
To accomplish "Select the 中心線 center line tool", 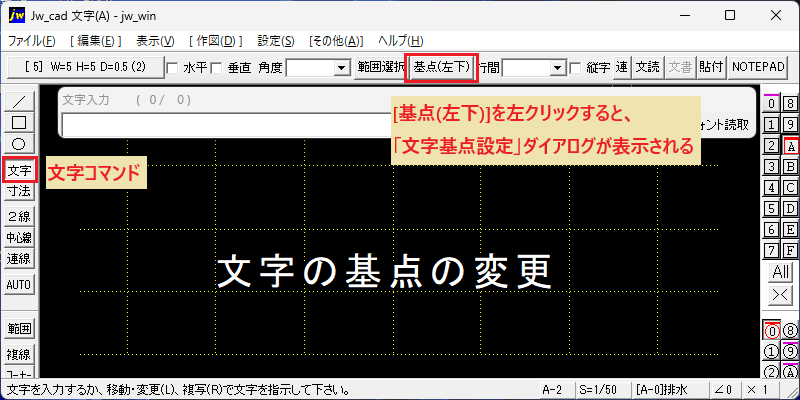I will 19,238.
